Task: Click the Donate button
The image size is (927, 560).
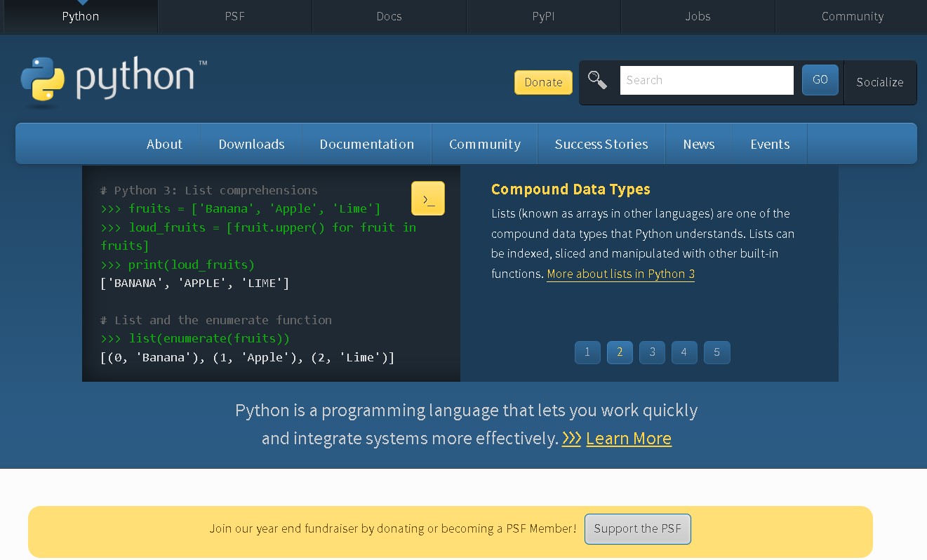Action: (x=543, y=82)
